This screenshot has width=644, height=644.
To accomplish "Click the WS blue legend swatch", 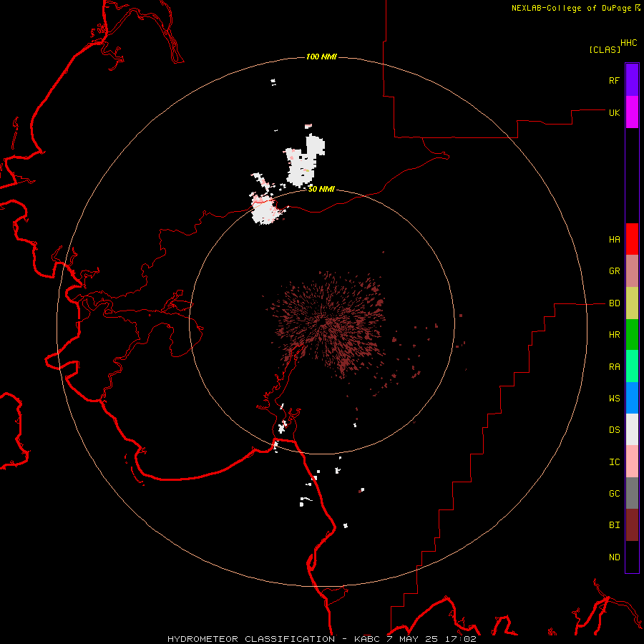I will click(632, 398).
